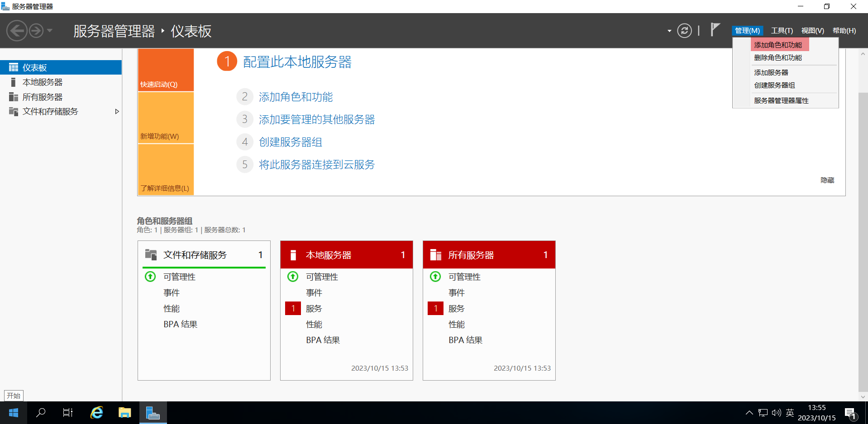Open the notifications flag icon
Viewport: 868px width, 424px height.
click(715, 30)
